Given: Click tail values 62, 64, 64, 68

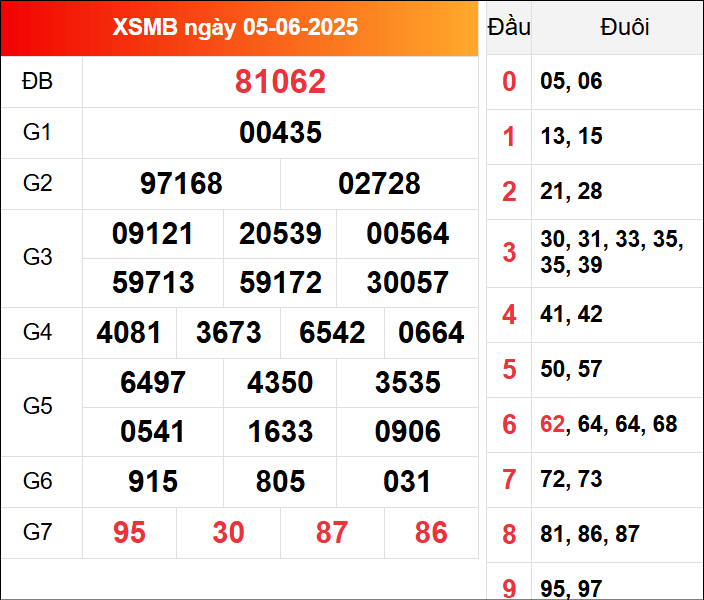Looking at the screenshot, I should (x=608, y=424).
